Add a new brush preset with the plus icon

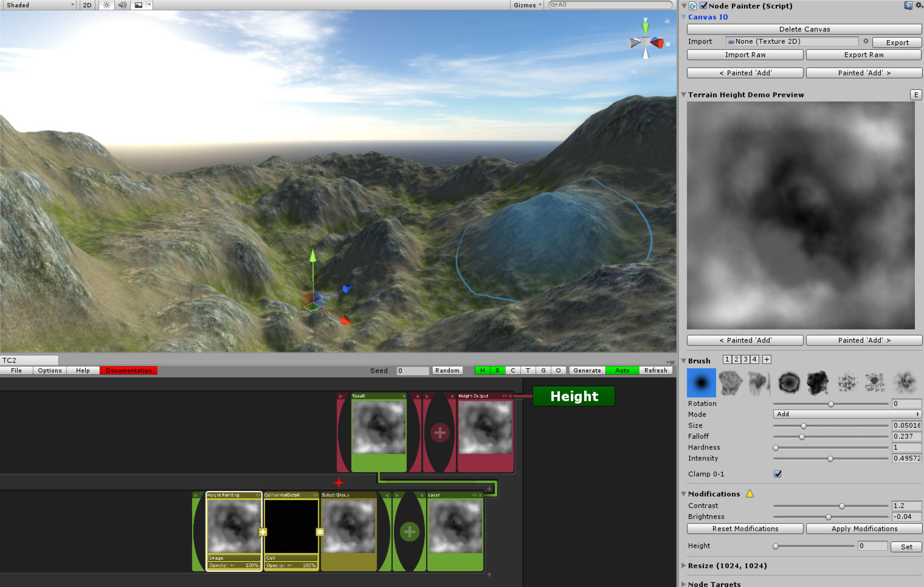(x=767, y=359)
